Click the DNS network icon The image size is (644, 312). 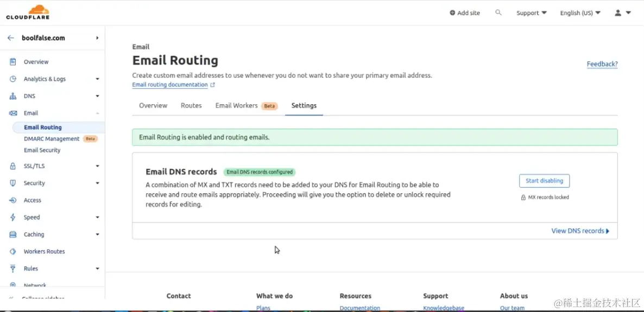tap(12, 96)
